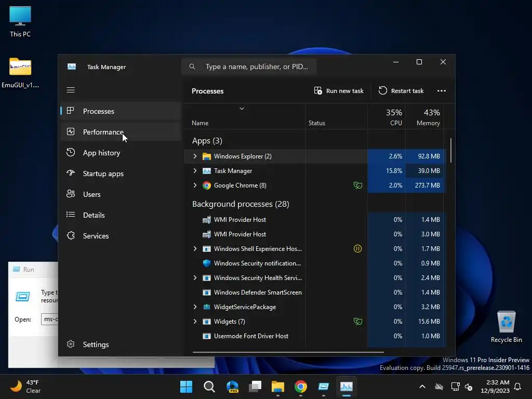Image resolution: width=532 pixels, height=399 pixels.
Task: Click efficiency mode leaf icon on Google Chrome row
Action: coord(357,185)
